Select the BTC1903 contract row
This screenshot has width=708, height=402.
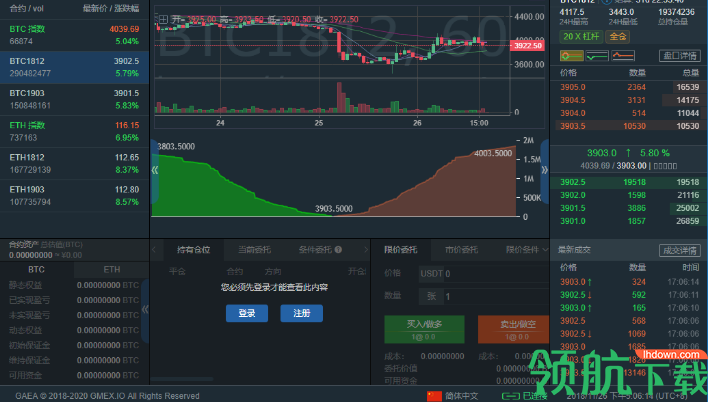point(75,99)
